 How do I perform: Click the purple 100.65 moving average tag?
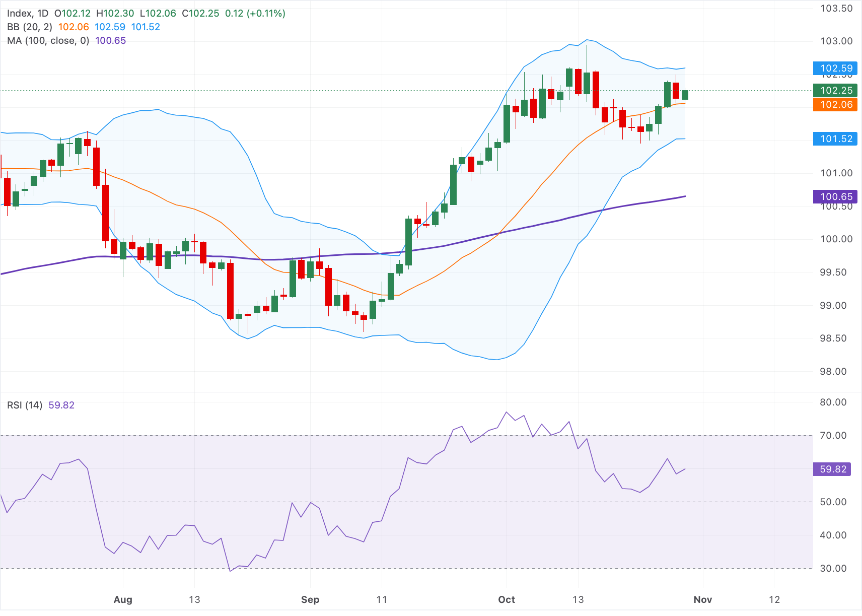(x=835, y=196)
